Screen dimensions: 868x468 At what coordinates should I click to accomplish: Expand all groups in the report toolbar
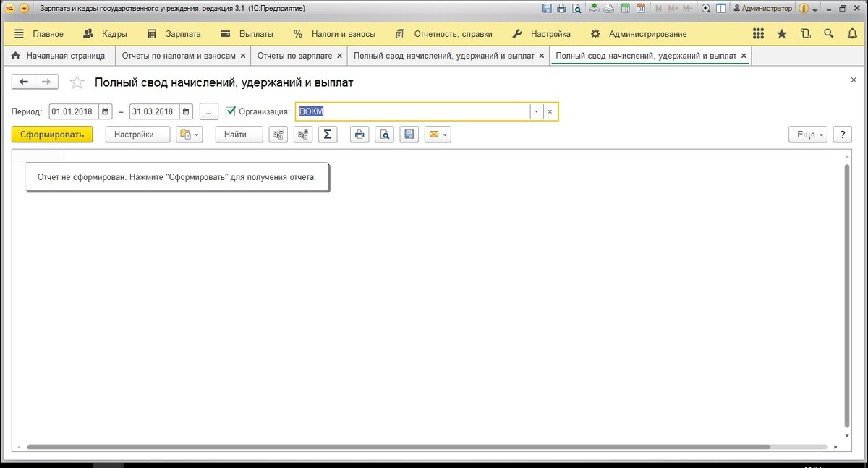click(x=303, y=135)
